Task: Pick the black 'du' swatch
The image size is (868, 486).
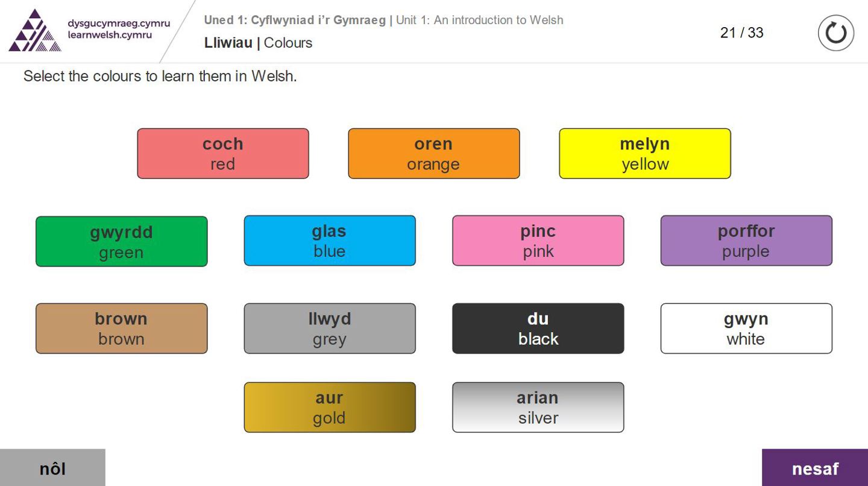Action: 538,329
